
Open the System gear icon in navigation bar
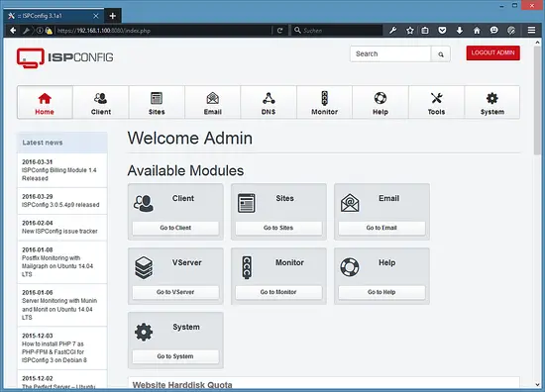pos(492,98)
